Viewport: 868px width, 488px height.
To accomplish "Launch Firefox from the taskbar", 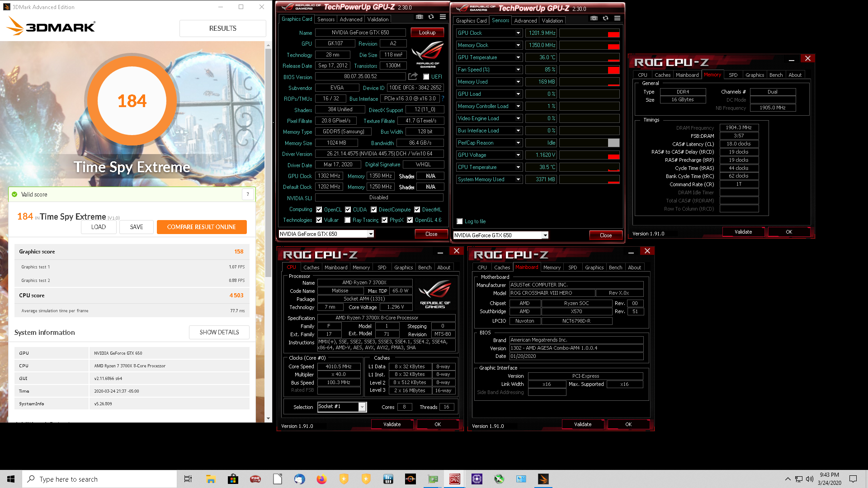I will tap(321, 479).
